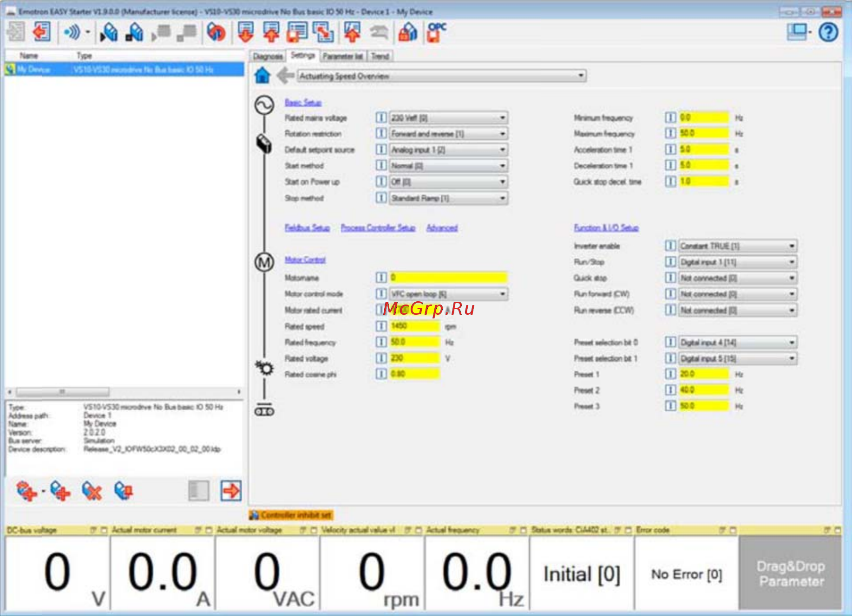Select My Device row in the device list
The width and height of the screenshot is (852, 616).
pos(124,70)
